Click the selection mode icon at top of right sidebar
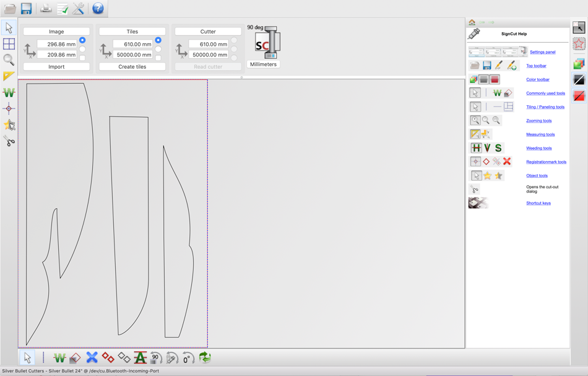This screenshot has width=588, height=376. (x=579, y=27)
